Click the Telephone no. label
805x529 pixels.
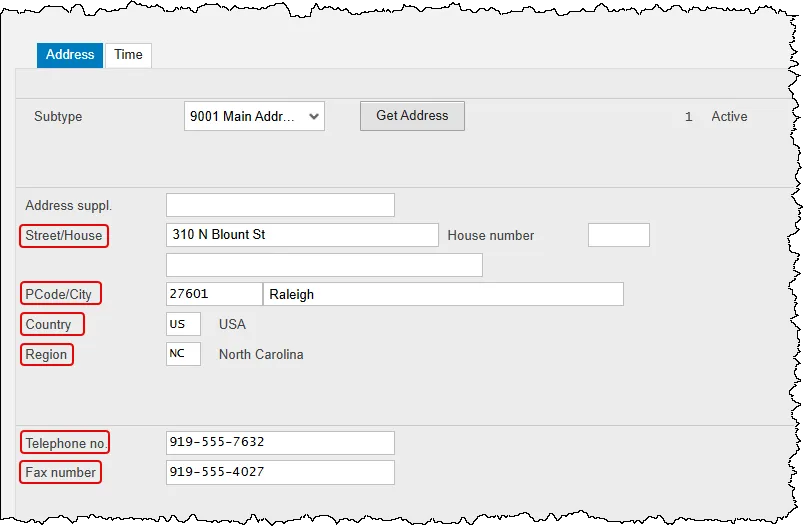click(65, 443)
